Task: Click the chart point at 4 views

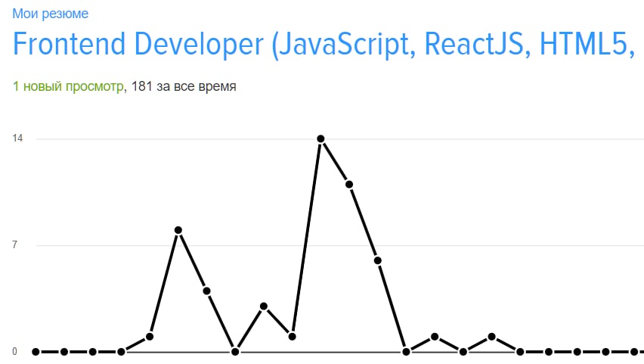Action: [x=207, y=291]
